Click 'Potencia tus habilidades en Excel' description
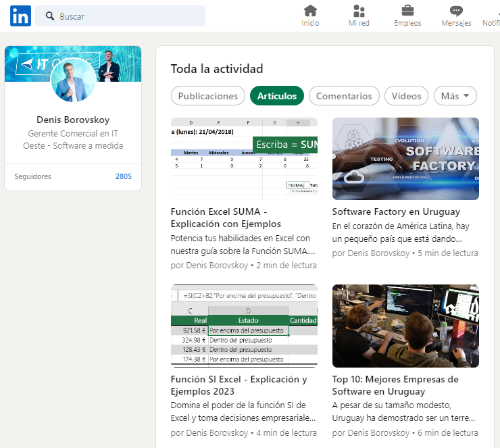Viewport: 500px width, 448px height. pyautogui.click(x=243, y=245)
